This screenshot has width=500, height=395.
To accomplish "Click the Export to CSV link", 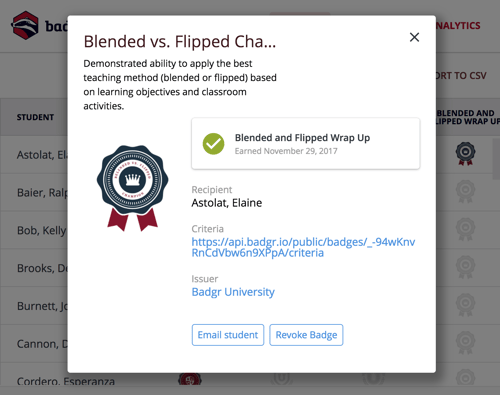I will pyautogui.click(x=461, y=76).
